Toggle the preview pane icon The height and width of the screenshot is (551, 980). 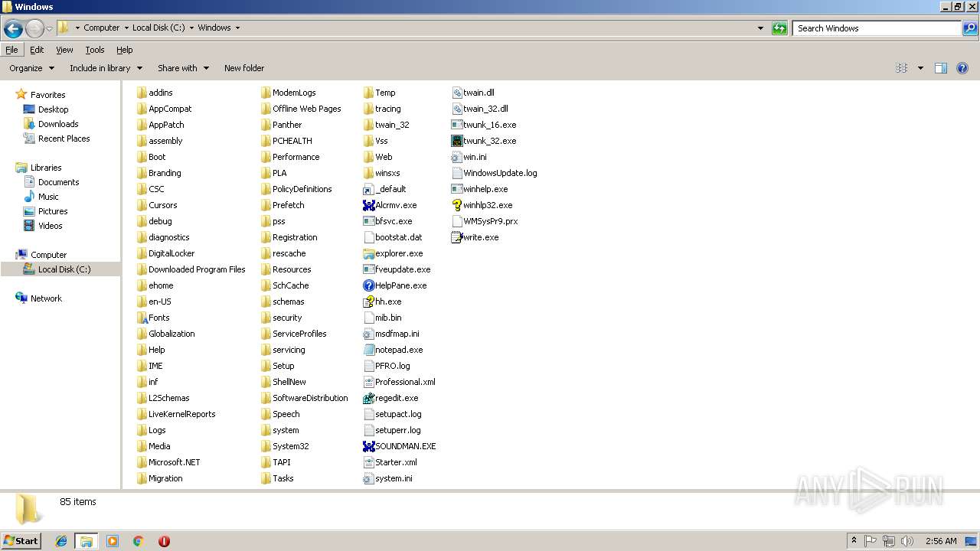[x=941, y=68]
